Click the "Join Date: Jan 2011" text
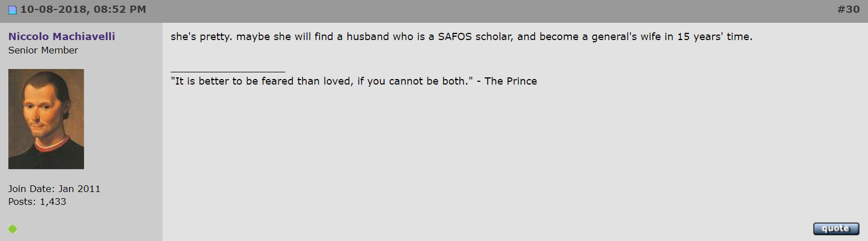The height and width of the screenshot is (241, 868). [55, 189]
